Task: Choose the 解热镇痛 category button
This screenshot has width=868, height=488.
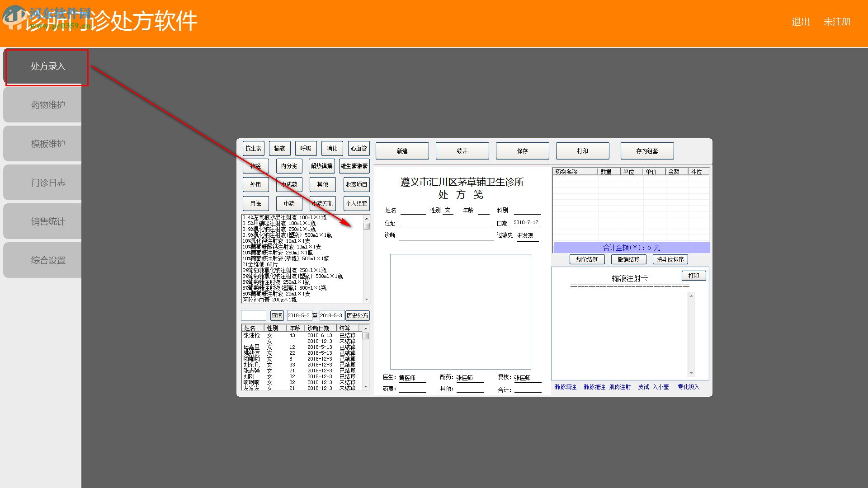Action: point(322,166)
